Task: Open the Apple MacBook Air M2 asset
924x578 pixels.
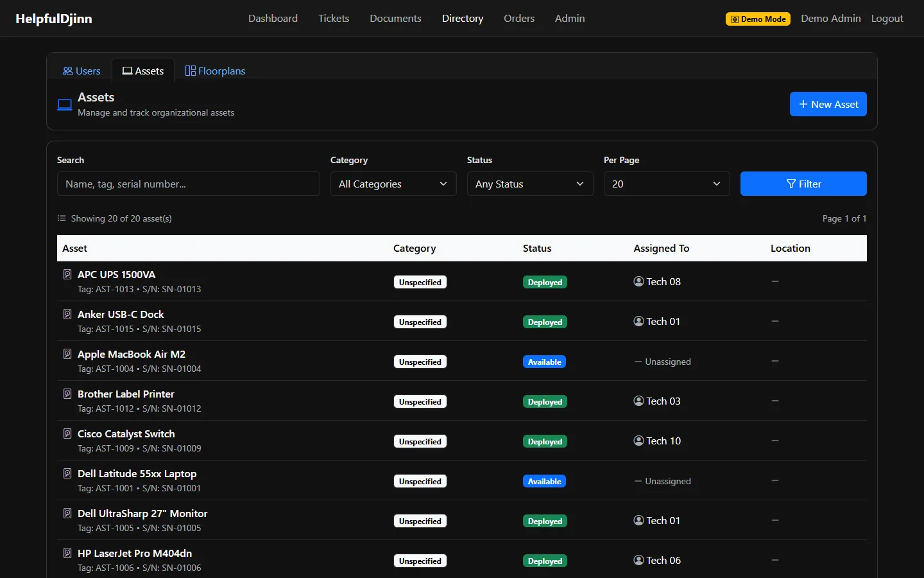Action: (x=132, y=354)
